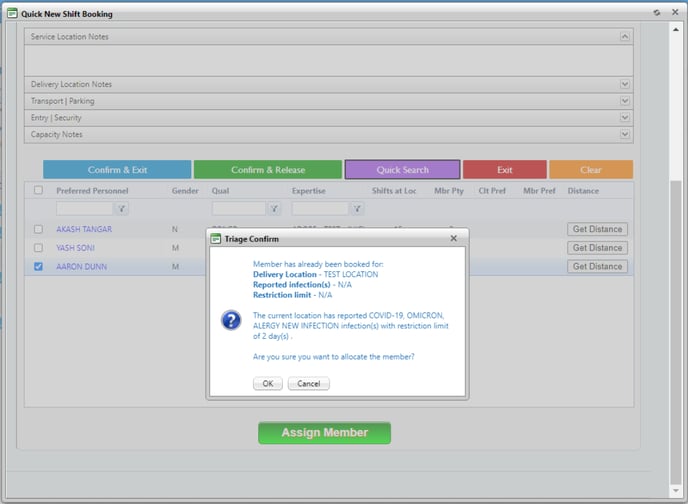The height and width of the screenshot is (504, 688).
Task: Toggle the select-all header checkbox
Action: (38, 190)
